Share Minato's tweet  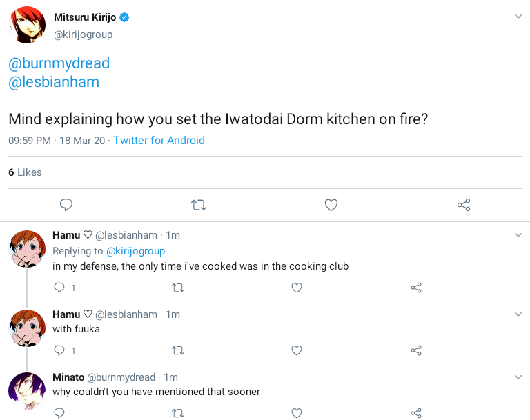pos(416,413)
